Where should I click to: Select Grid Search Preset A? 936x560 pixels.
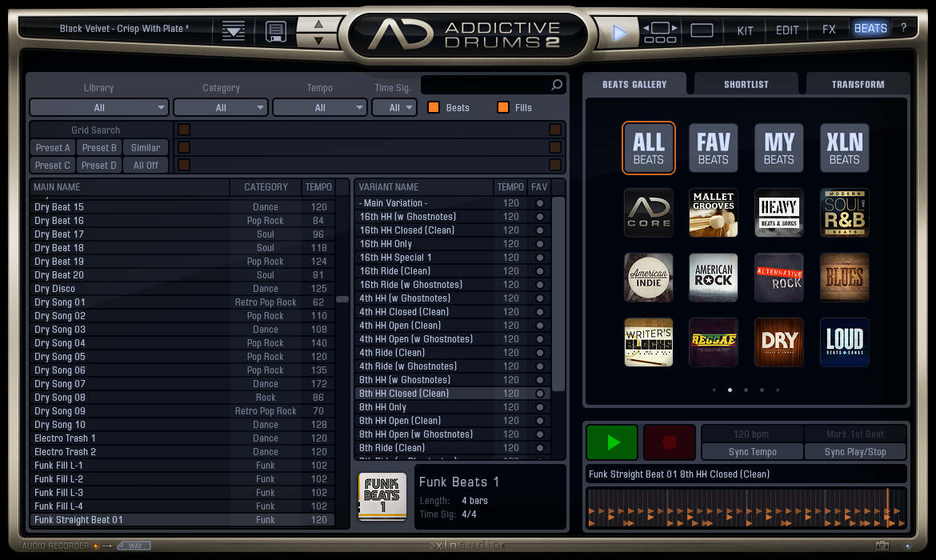(53, 147)
